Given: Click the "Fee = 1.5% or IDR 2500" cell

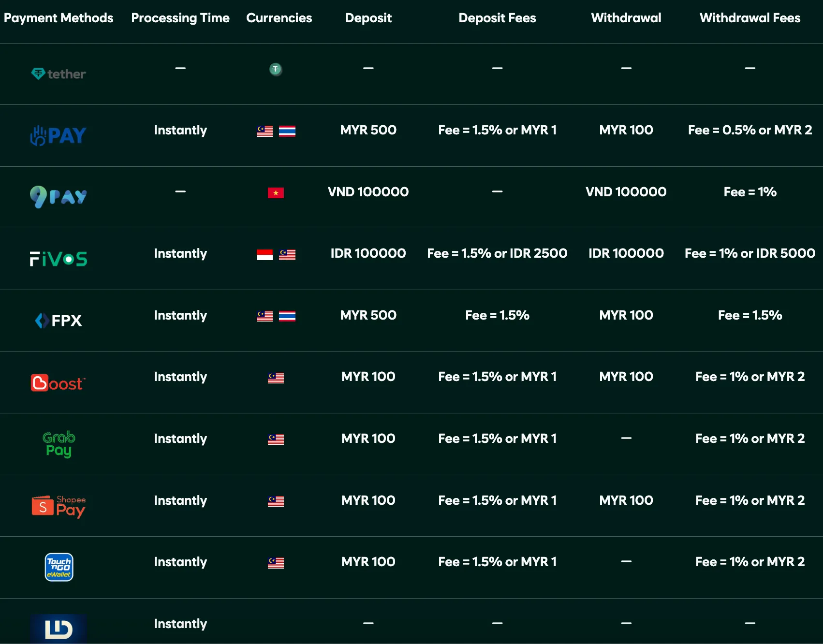Looking at the screenshot, I should point(497,253).
